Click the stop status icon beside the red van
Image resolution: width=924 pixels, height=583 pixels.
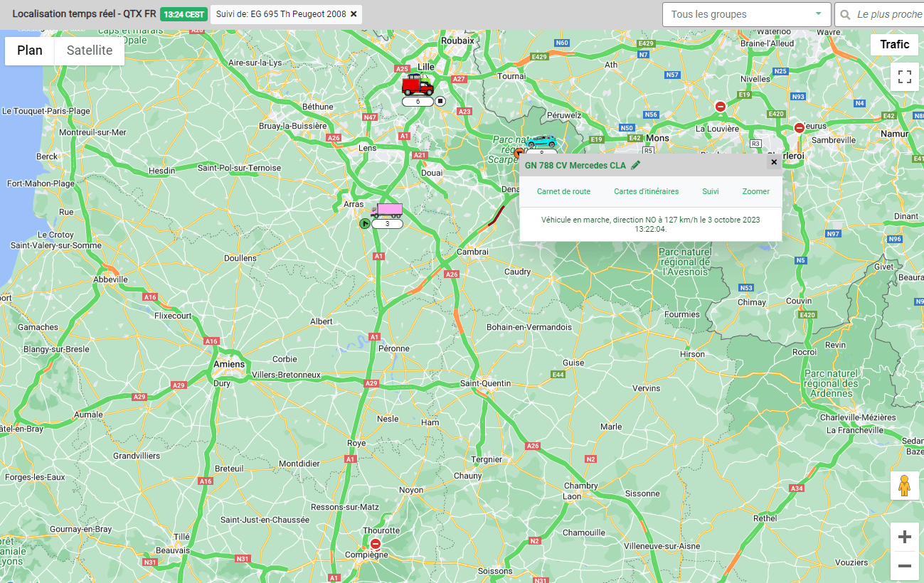point(440,101)
